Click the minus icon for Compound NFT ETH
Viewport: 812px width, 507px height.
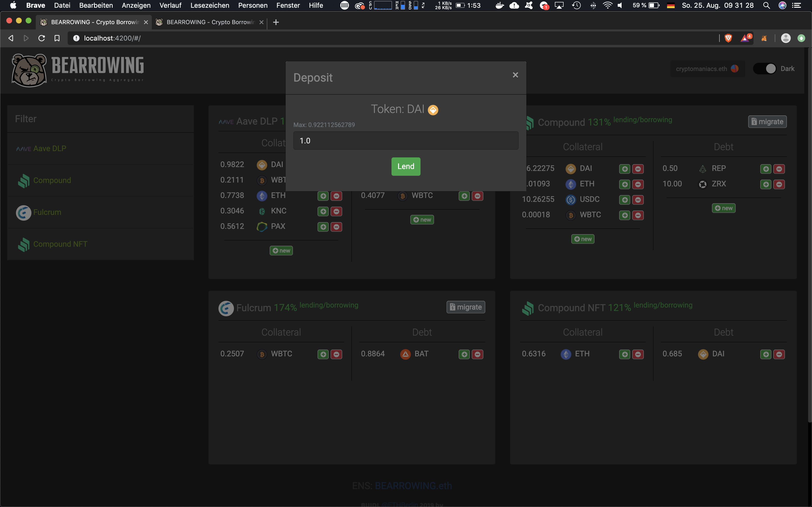tap(638, 354)
